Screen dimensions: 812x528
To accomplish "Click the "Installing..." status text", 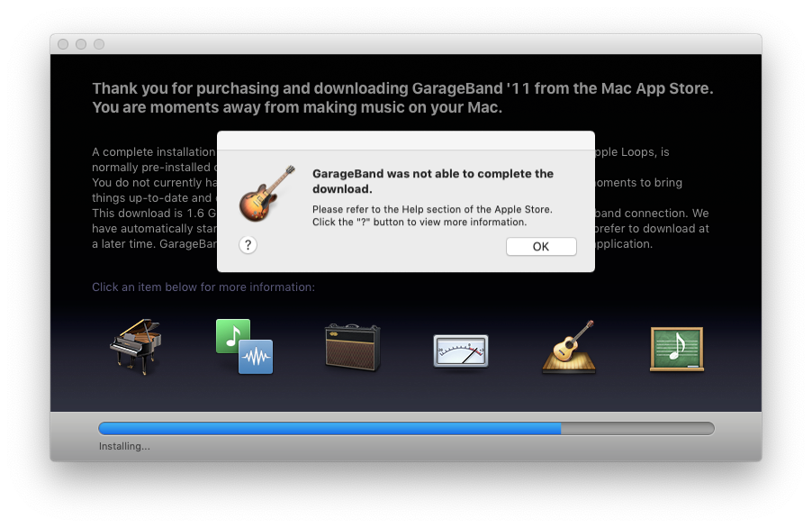I will tap(124, 446).
